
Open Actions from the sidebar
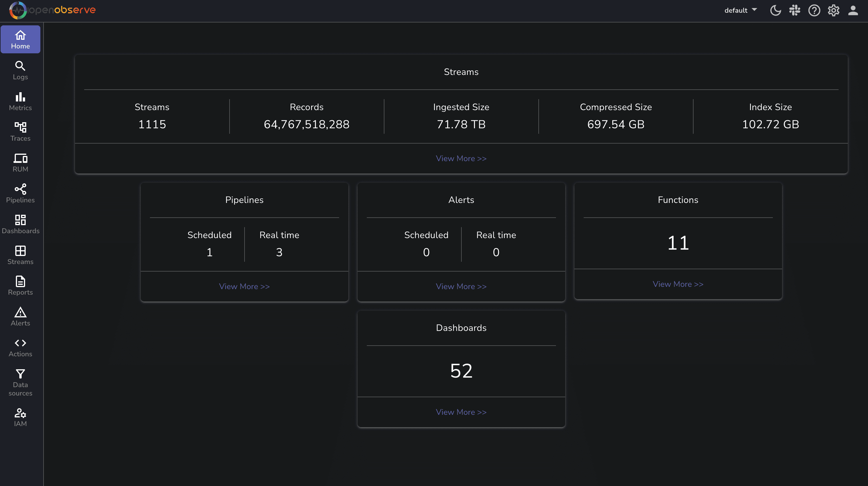coord(20,347)
